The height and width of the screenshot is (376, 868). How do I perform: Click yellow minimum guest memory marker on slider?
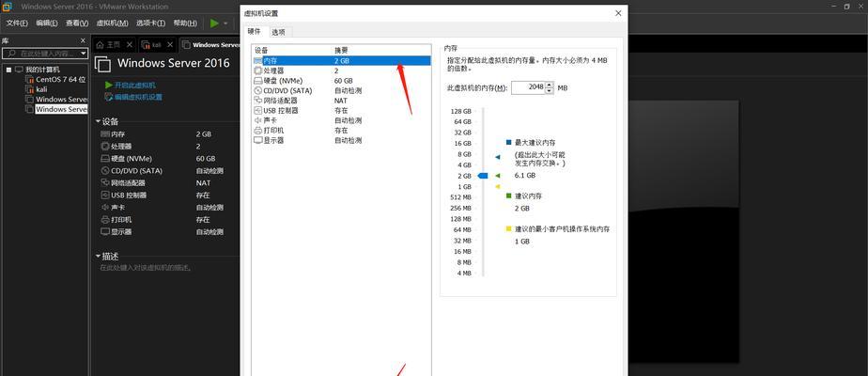click(x=497, y=187)
